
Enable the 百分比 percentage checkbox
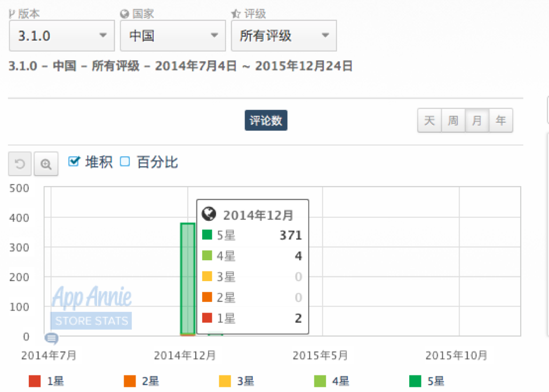click(125, 162)
